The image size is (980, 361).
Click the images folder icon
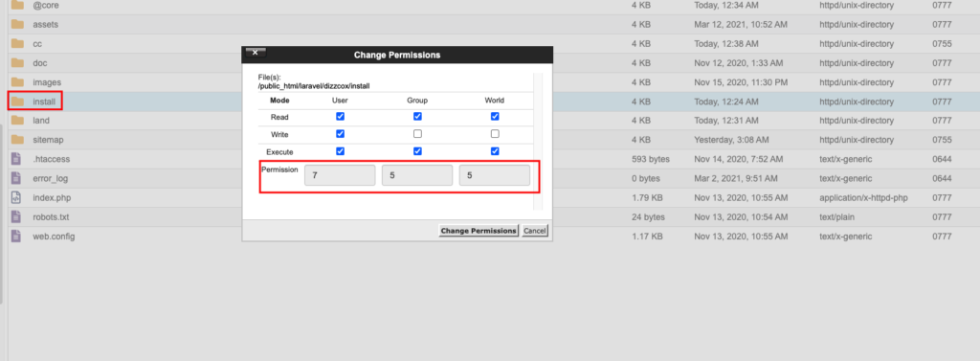pos(17,82)
